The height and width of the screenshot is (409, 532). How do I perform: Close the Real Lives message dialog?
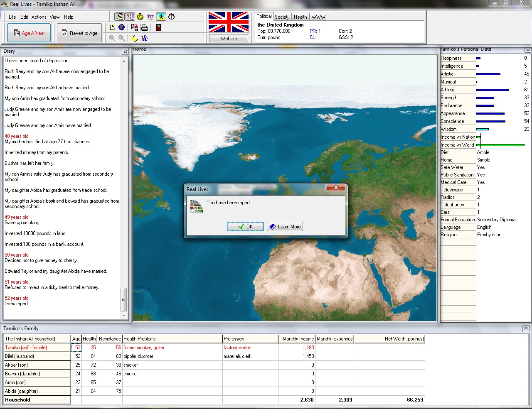point(335,188)
